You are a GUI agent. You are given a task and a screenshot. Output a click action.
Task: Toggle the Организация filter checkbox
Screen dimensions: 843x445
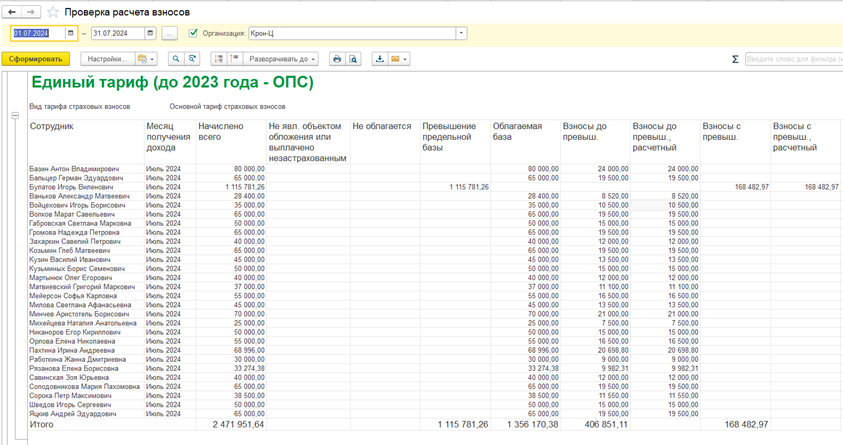[x=193, y=33]
